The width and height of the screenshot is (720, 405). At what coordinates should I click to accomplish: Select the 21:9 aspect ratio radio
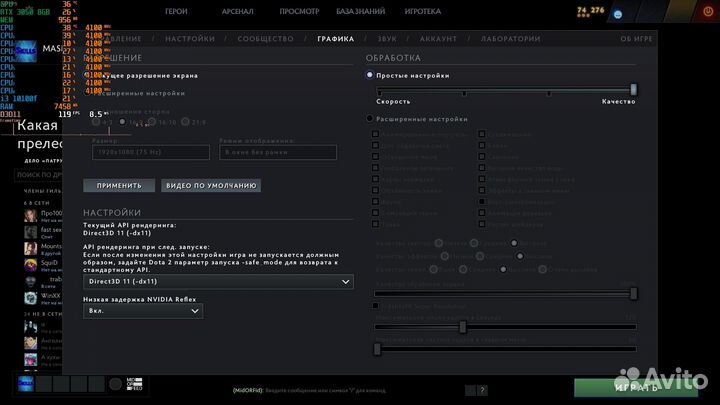[x=185, y=122]
